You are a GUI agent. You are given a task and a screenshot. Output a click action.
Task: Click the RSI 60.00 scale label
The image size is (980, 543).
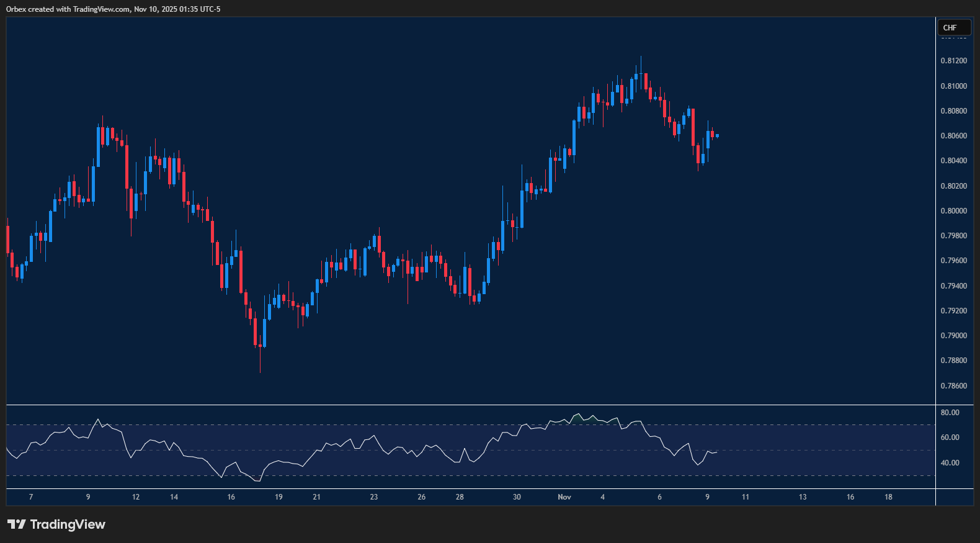tap(950, 438)
